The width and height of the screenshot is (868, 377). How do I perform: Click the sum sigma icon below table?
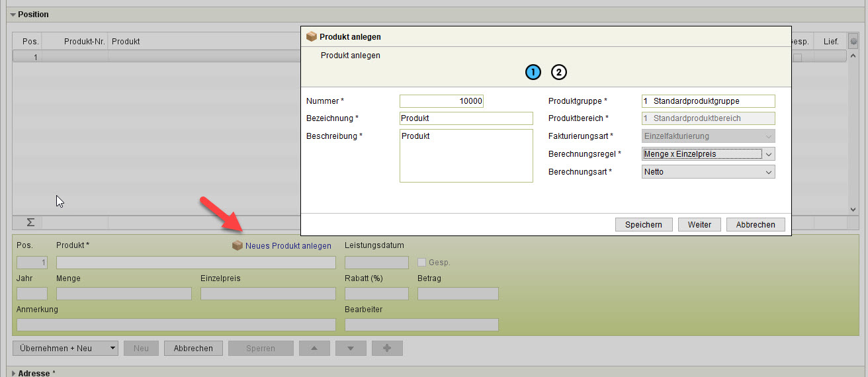click(30, 222)
